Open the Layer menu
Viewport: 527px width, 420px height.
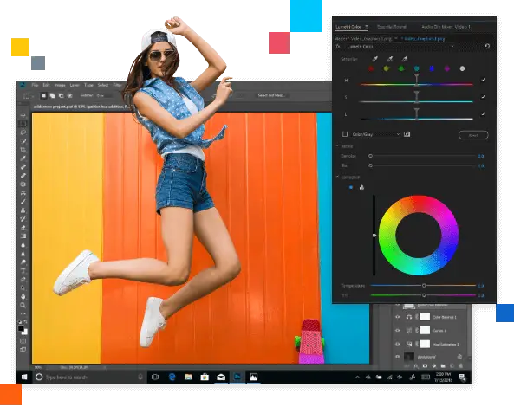pos(75,85)
